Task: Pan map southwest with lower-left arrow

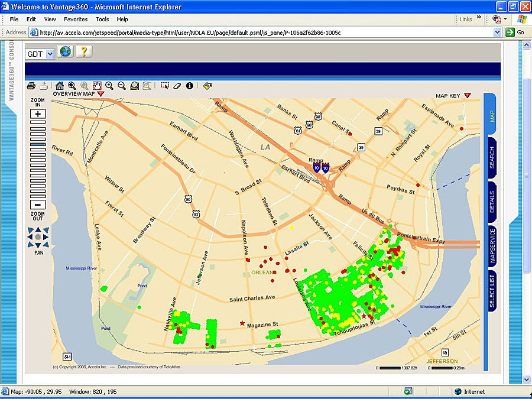Action: [31, 244]
